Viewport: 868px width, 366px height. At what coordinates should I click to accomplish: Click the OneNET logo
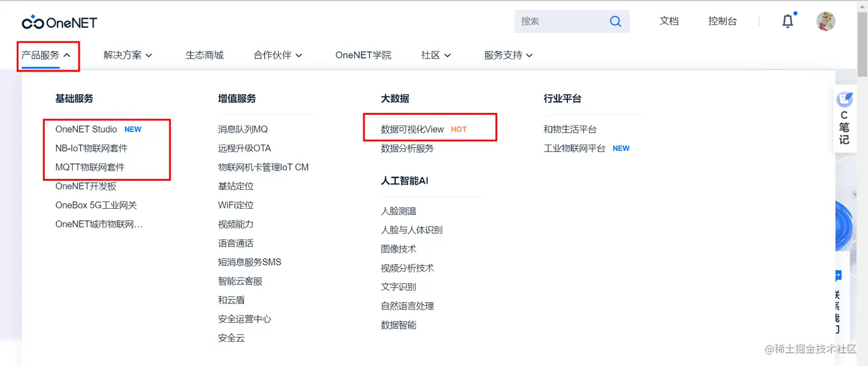[x=60, y=22]
